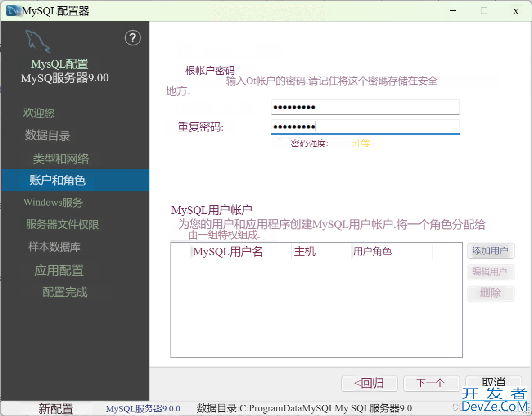Go back with the <回归 button
Image resolution: width=532 pixels, height=416 pixels.
tap(369, 384)
